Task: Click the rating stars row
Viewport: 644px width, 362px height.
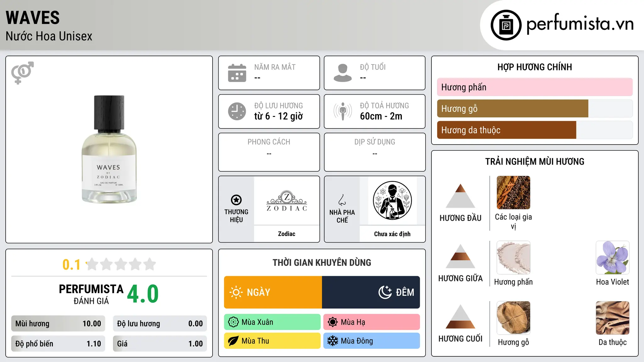Action: coord(121,264)
